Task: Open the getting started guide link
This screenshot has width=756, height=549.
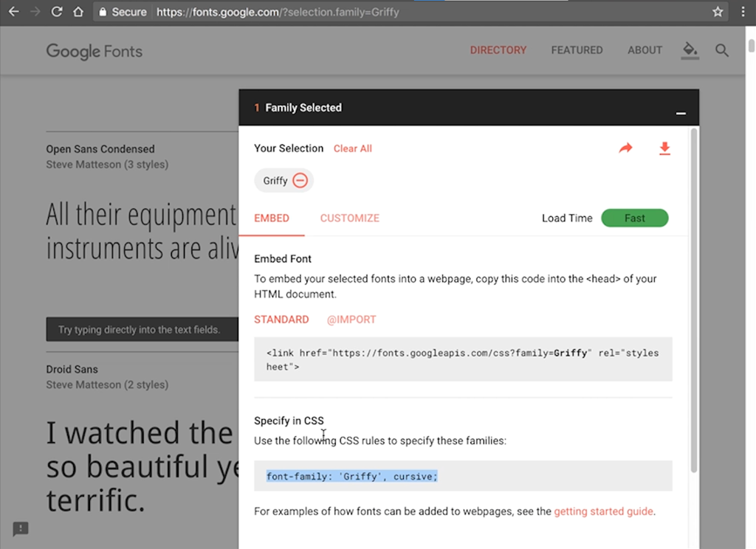Action: [604, 511]
